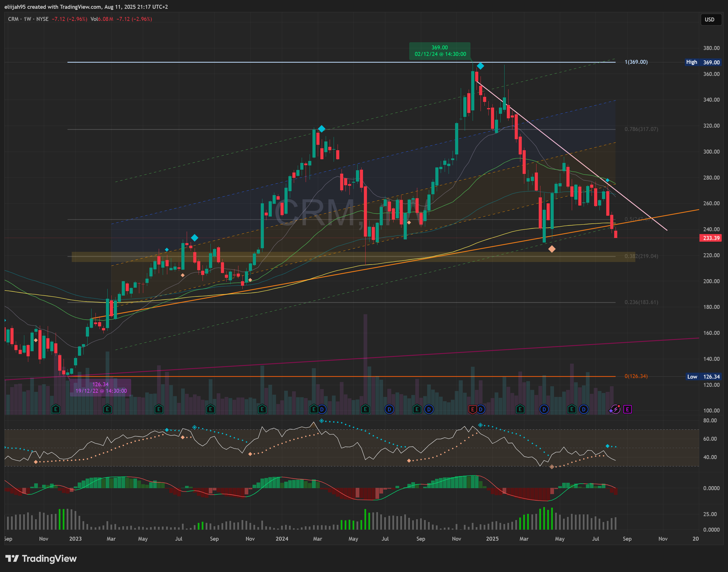Select the High 369.00 price label
This screenshot has width=728, height=572.
703,62
